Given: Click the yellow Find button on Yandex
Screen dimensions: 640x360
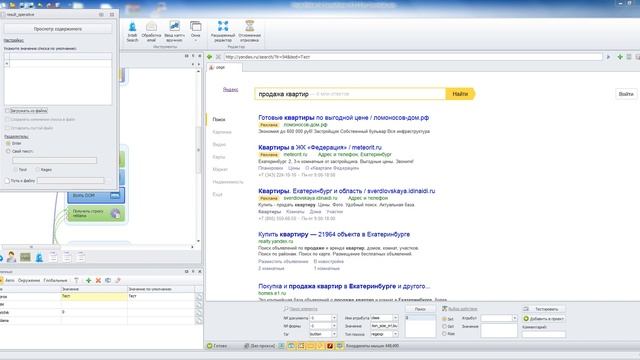Looking at the screenshot, I should [460, 94].
